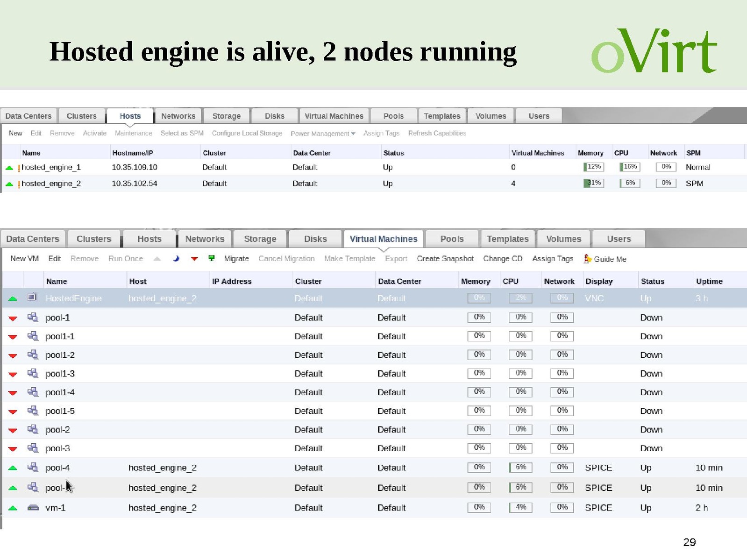Click the vm-1 server type icon
The width and height of the screenshot is (747, 560).
click(33, 507)
